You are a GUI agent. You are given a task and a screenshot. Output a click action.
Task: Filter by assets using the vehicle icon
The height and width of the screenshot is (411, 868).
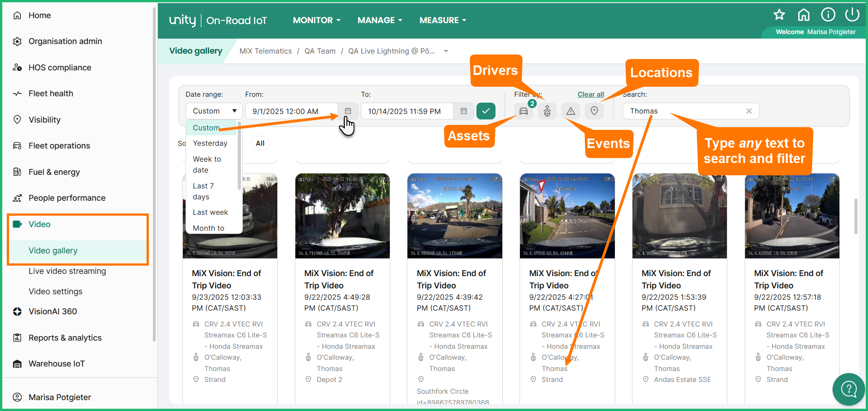click(x=524, y=111)
